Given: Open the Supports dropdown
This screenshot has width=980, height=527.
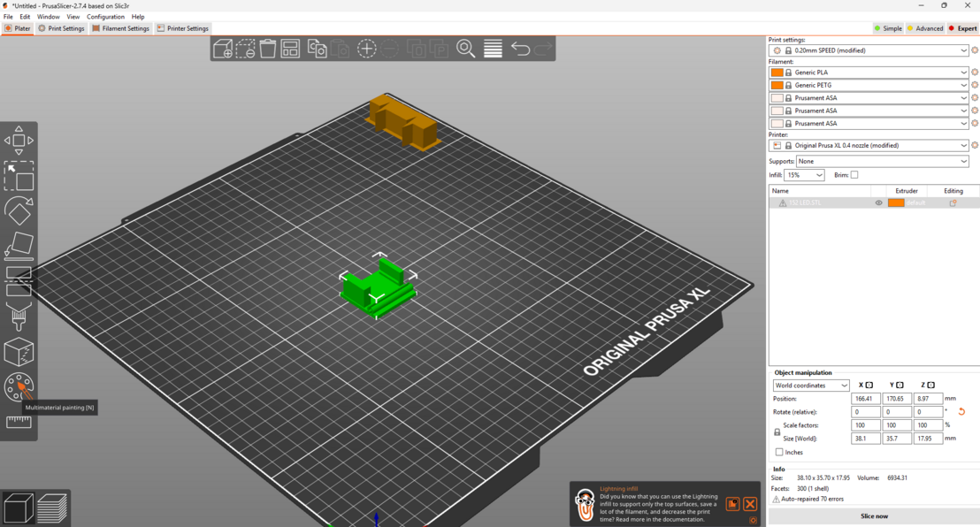Looking at the screenshot, I should (884, 161).
